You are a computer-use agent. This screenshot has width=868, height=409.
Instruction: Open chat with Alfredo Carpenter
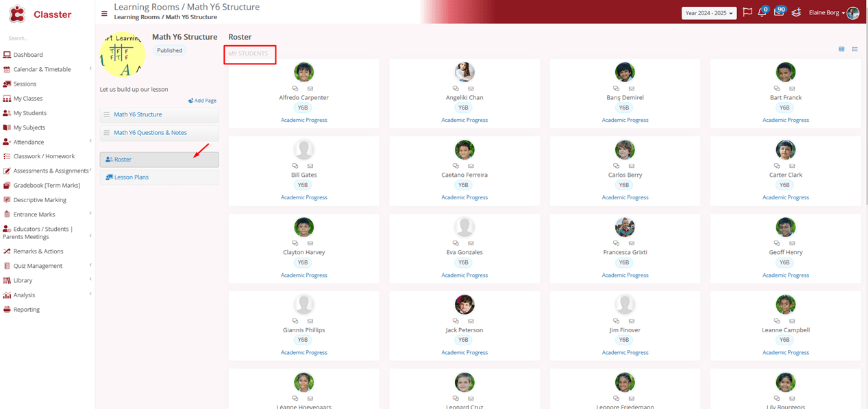click(x=295, y=88)
